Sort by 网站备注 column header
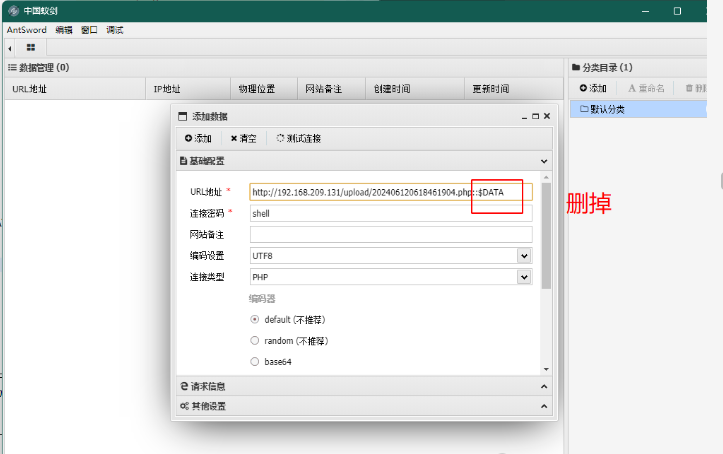Screen dimensions: 723x454 coord(331,88)
